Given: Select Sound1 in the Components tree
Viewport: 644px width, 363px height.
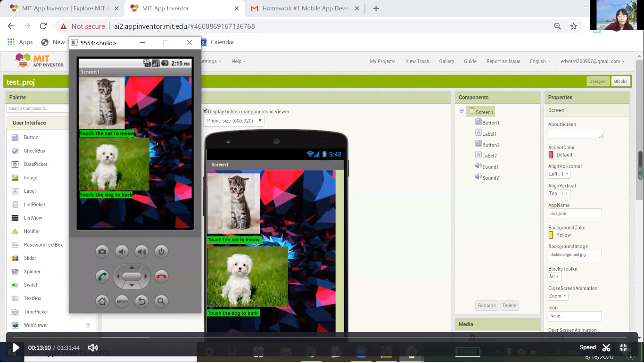Looking at the screenshot, I should click(x=490, y=167).
